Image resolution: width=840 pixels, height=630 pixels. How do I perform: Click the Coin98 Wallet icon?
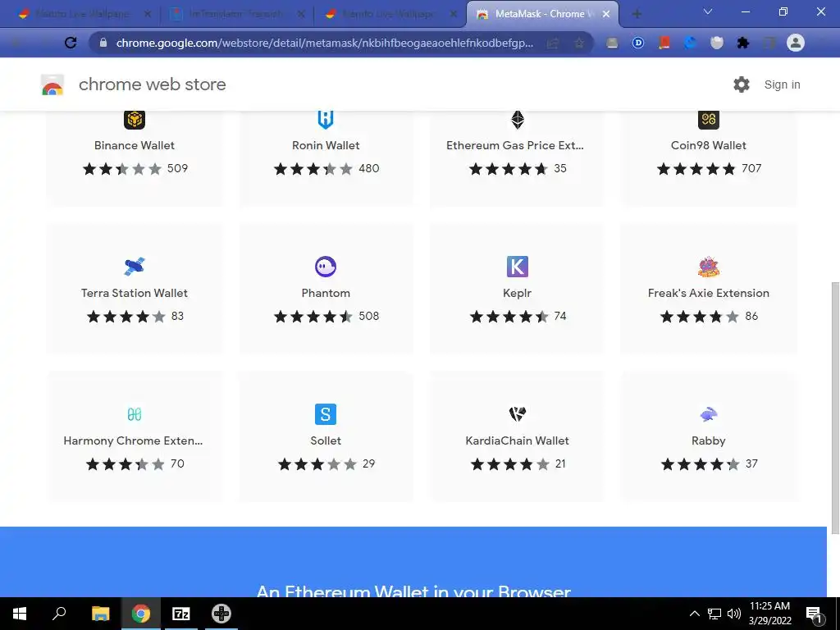coord(708,119)
